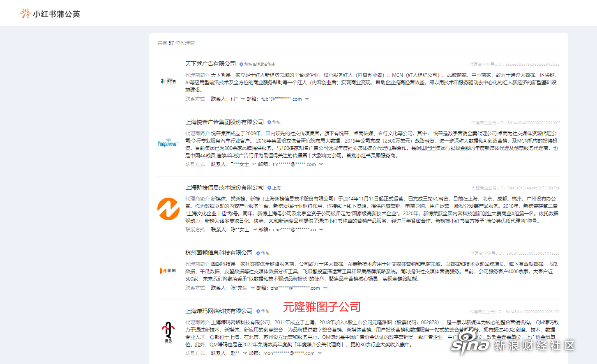Click 联系人:陈**女士 contact text
Screen dimensions: 597x364
pyautogui.click(x=230, y=230)
